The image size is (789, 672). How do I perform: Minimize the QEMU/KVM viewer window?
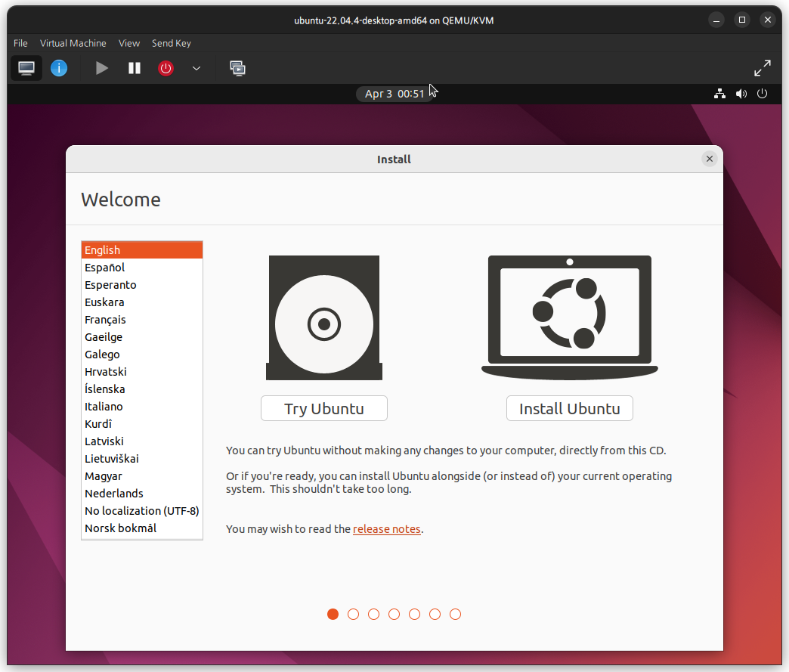716,20
